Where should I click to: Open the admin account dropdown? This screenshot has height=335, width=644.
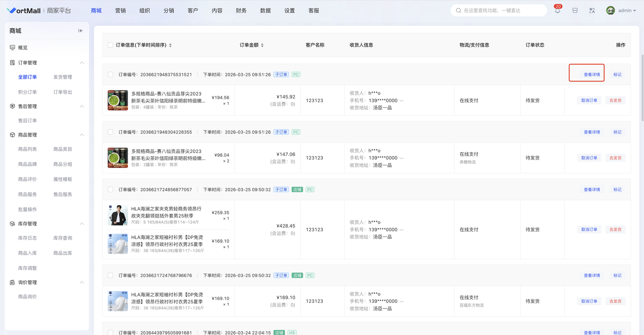627,10
